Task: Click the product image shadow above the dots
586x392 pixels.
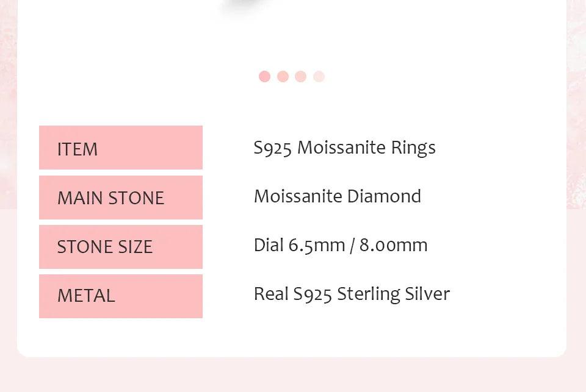Action: [244, 6]
